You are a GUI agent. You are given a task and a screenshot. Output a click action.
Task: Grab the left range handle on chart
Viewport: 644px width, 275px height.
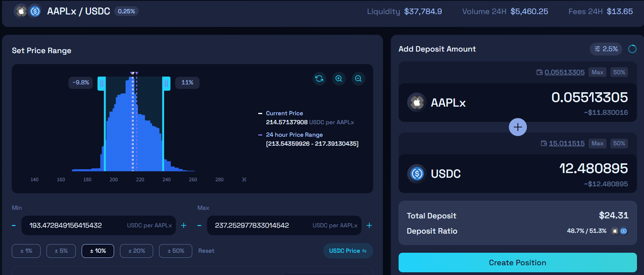pos(102,83)
